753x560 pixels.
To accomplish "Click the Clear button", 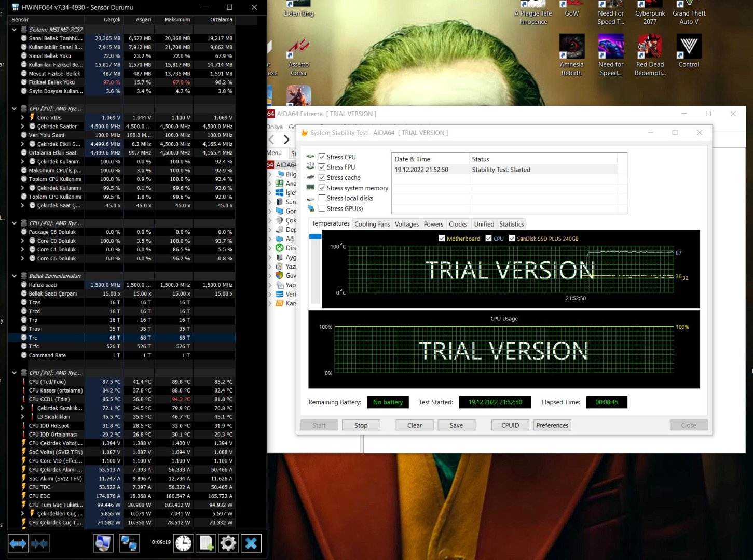I will pos(415,425).
